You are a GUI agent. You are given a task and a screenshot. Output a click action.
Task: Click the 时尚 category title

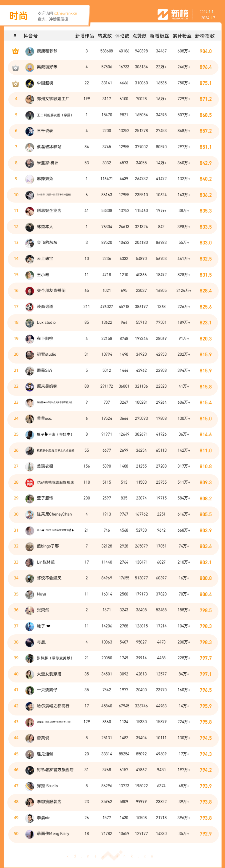(18, 16)
